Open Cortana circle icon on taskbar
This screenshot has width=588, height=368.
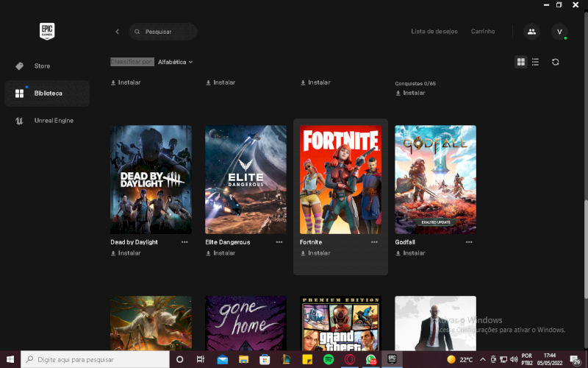pyautogui.click(x=179, y=359)
